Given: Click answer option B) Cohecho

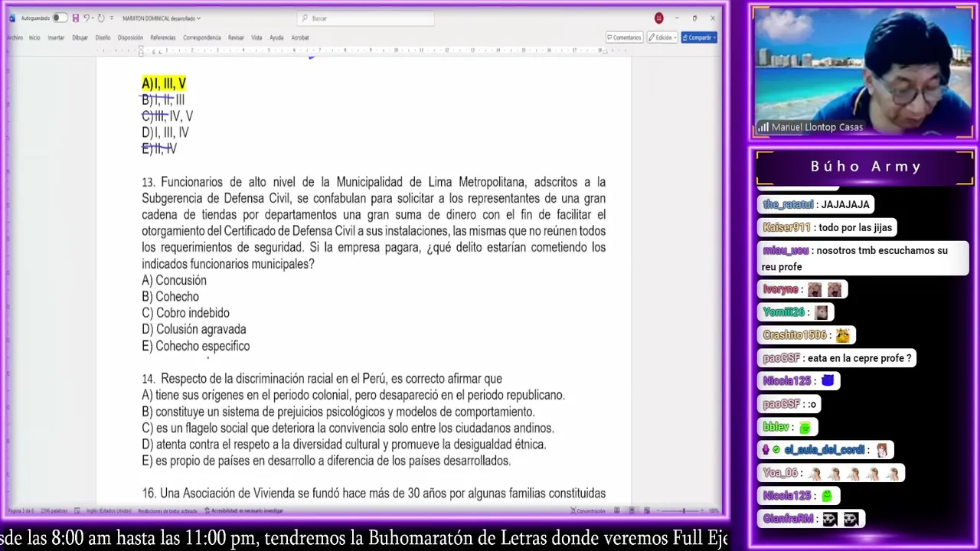Looking at the screenshot, I should click(170, 297).
